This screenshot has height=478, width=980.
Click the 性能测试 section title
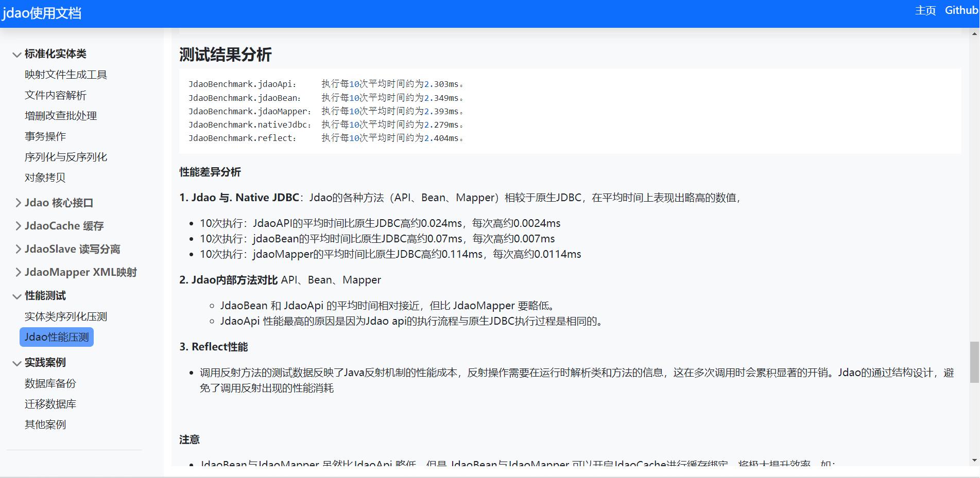click(x=45, y=295)
